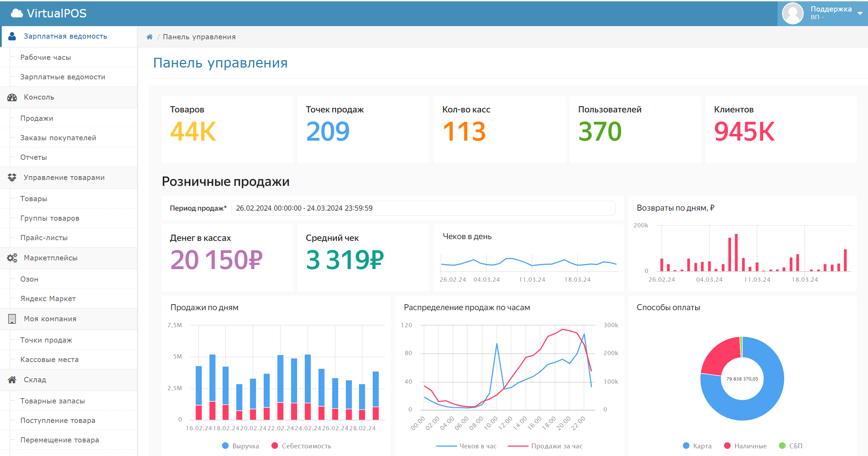This screenshot has width=868, height=456.
Task: Collapse the Склад sidebar section
Action: click(x=35, y=380)
